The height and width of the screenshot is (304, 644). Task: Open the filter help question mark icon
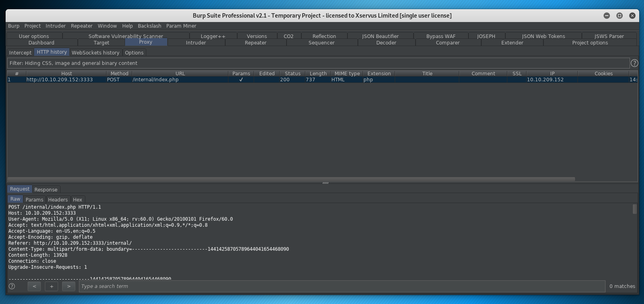[x=634, y=63]
